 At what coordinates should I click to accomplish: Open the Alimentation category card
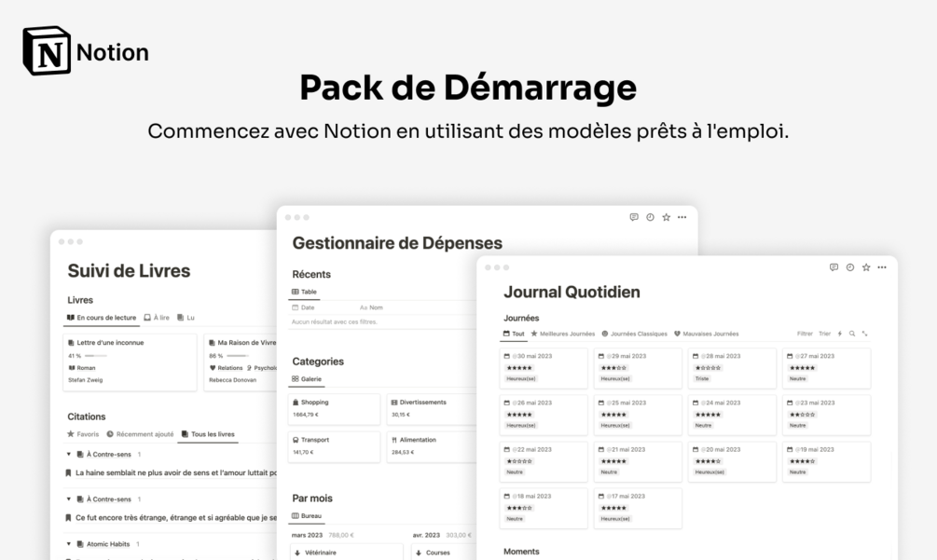[432, 446]
